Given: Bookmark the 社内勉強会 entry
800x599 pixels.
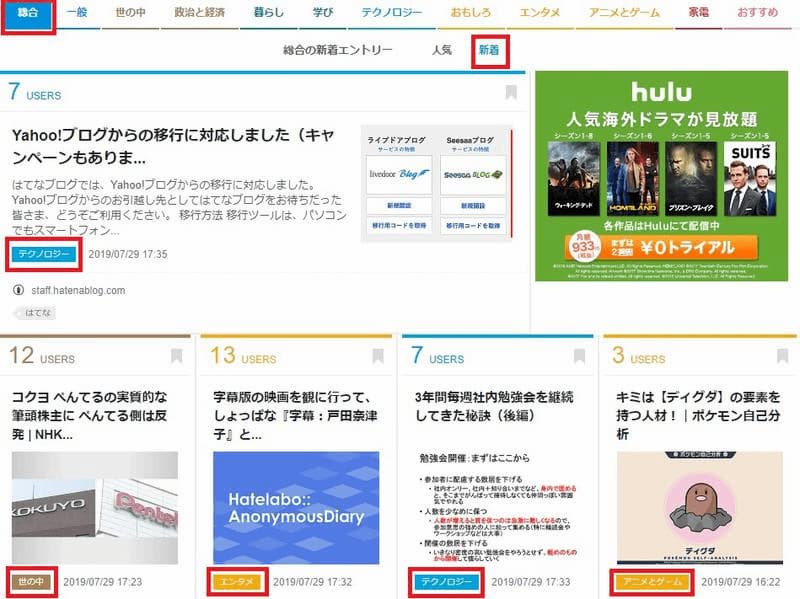Looking at the screenshot, I should click(580, 356).
